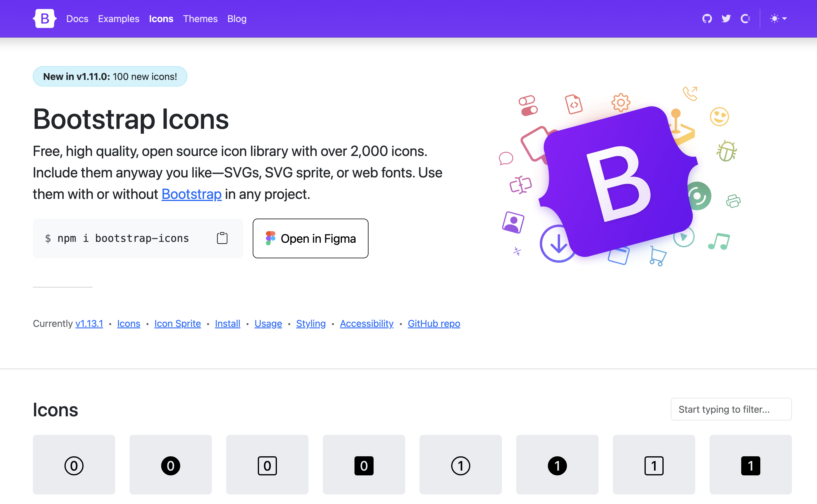Select the filled 0-circle icon tile
Viewport: 817px width, 504px height.
click(170, 465)
